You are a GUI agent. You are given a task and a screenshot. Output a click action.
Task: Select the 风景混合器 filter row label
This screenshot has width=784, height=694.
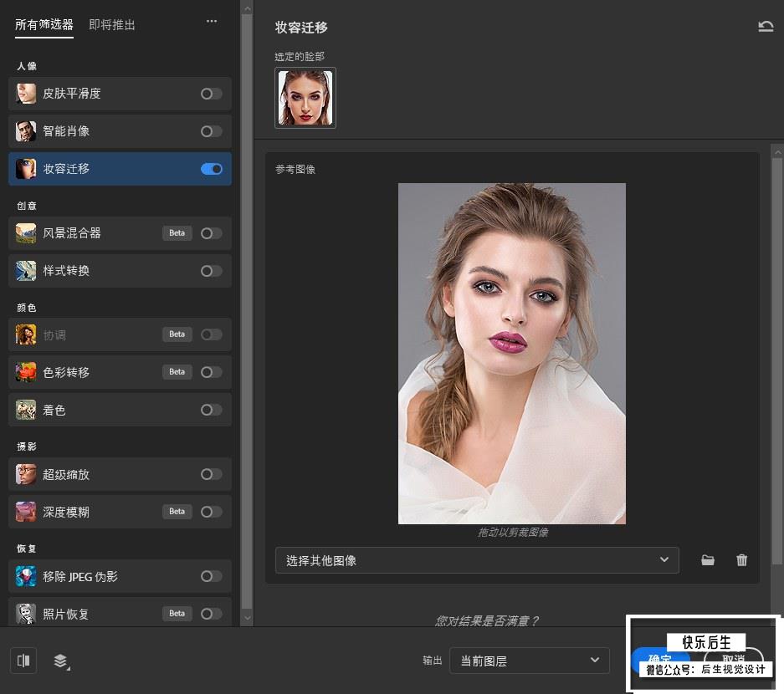click(71, 233)
